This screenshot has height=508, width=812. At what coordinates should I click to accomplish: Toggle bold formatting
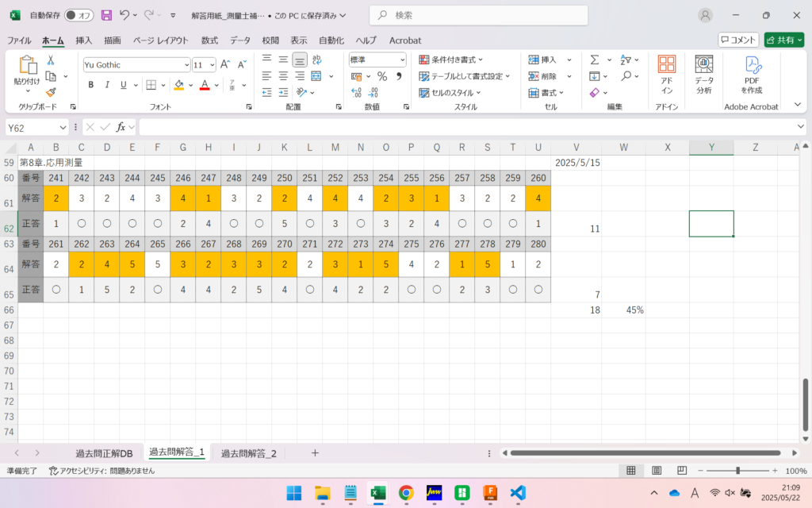pos(90,84)
